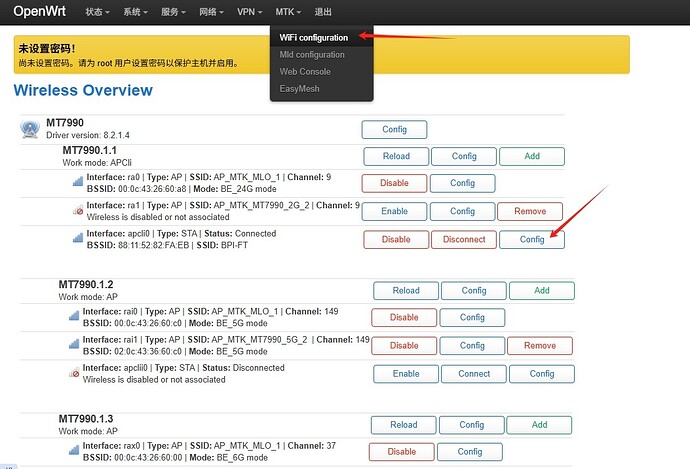Open the VPN dropdown menu
Viewport: 690px width, 469px height.
tap(250, 12)
